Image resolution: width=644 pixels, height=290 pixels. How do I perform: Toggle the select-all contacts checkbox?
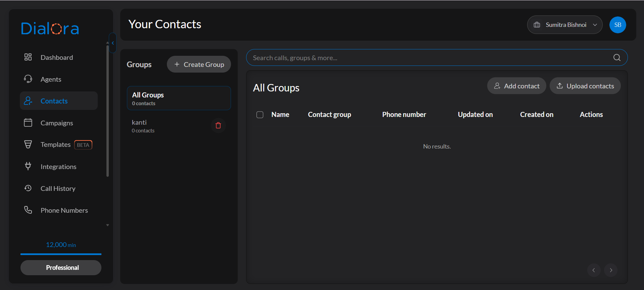pyautogui.click(x=260, y=115)
